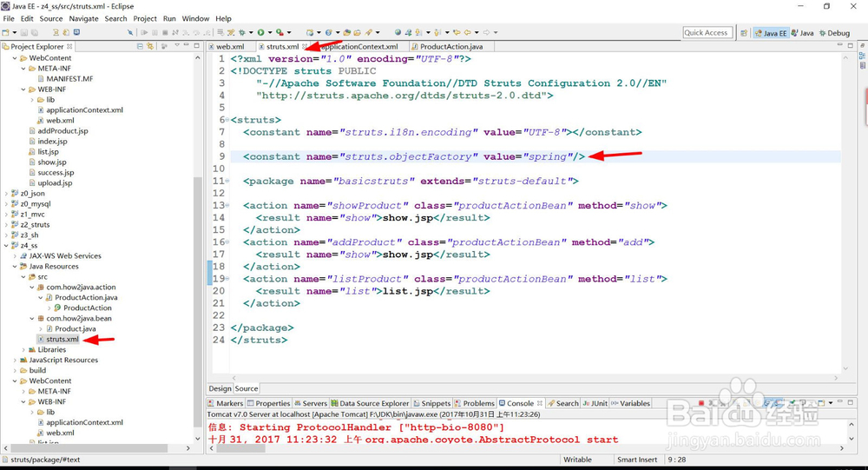Collapse the src folder
Image resolution: width=868 pixels, height=470 pixels.
(x=23, y=276)
